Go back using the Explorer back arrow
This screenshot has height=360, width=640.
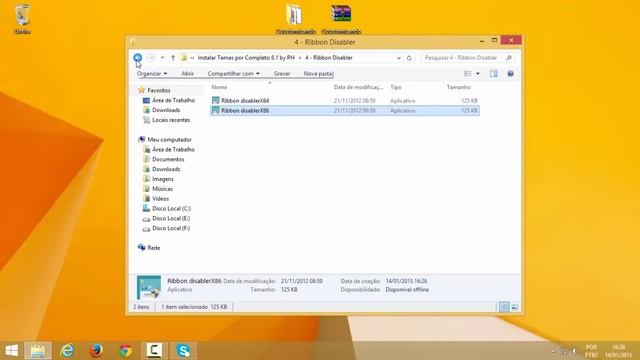138,58
